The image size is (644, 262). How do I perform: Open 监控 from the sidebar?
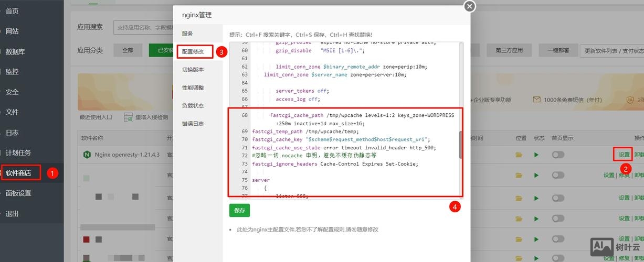pos(12,72)
